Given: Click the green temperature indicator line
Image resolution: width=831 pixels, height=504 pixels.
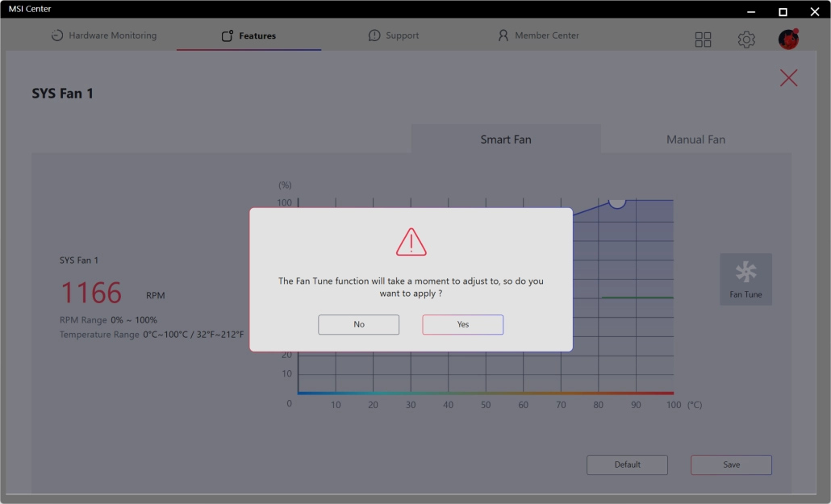Looking at the screenshot, I should point(637,298).
